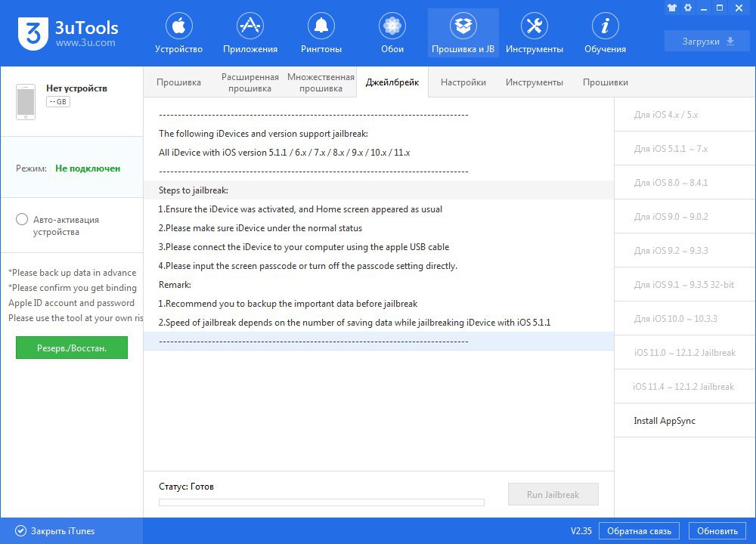Click '*Please back up data in advance' text
The width and height of the screenshot is (756, 544).
tap(73, 273)
